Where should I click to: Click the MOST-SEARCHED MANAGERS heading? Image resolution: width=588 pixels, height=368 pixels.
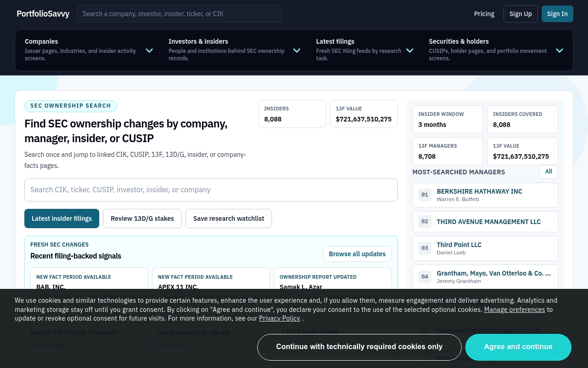coord(459,172)
